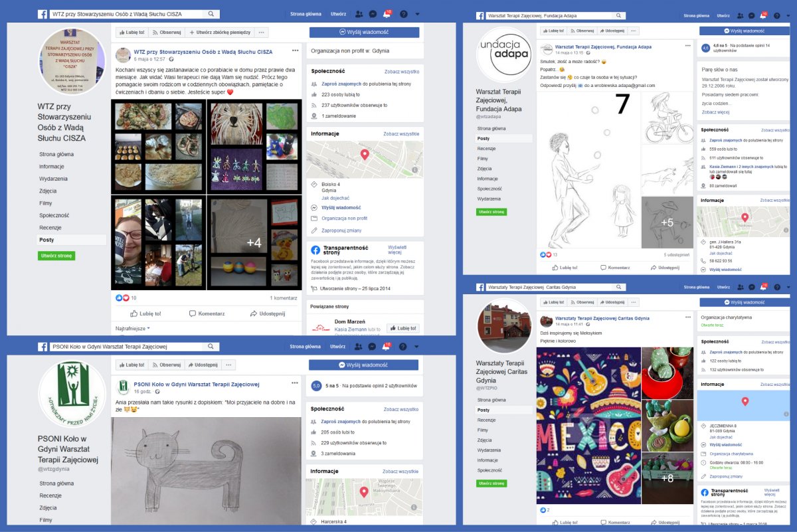Select Wydarzenia in CISZA page sidebar
This screenshot has height=532, width=797.
point(53,179)
